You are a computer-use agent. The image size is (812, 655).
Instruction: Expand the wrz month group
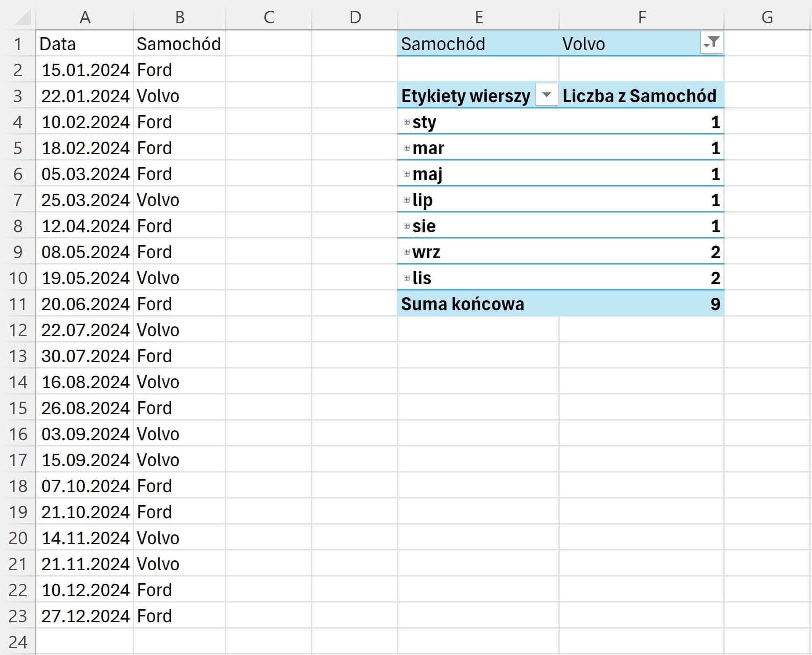(406, 252)
